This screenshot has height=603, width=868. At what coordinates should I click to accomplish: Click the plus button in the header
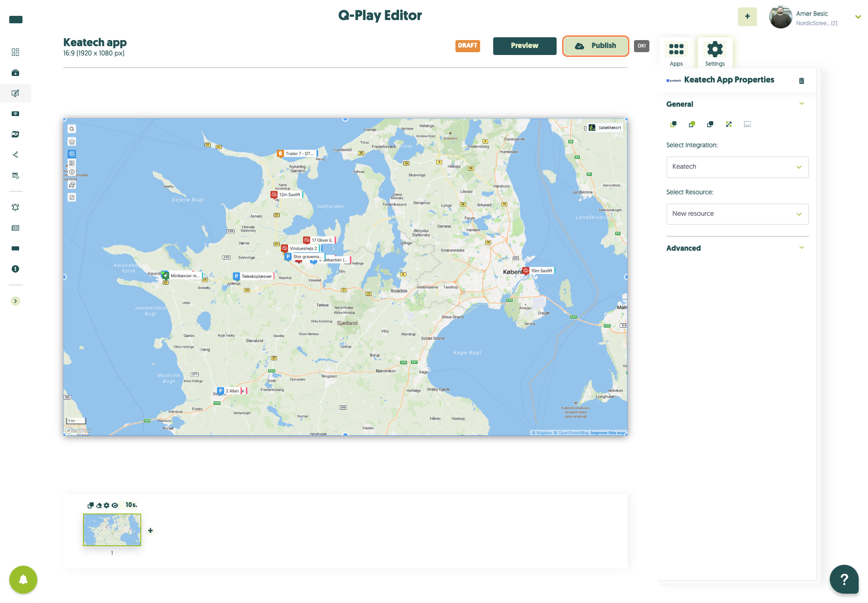point(747,16)
